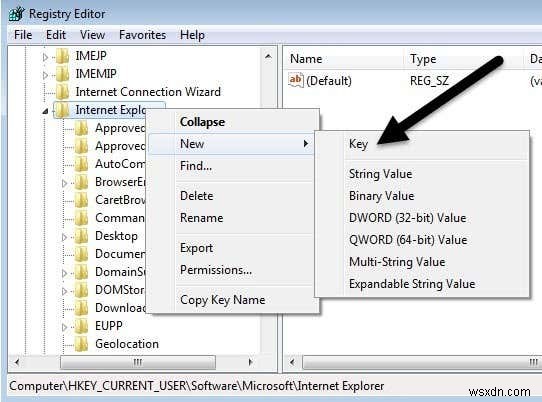Click the Name column header
The width and height of the screenshot is (542, 402).
click(x=344, y=59)
